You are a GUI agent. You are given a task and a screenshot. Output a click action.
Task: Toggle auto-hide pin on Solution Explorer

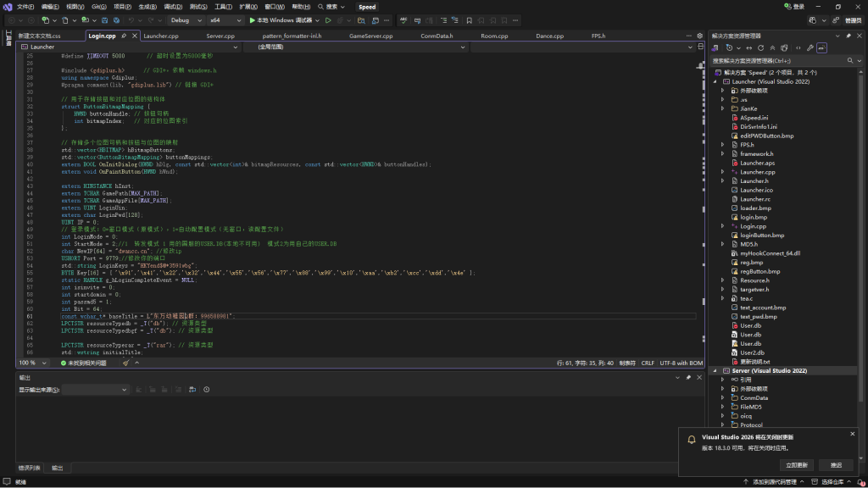click(849, 36)
